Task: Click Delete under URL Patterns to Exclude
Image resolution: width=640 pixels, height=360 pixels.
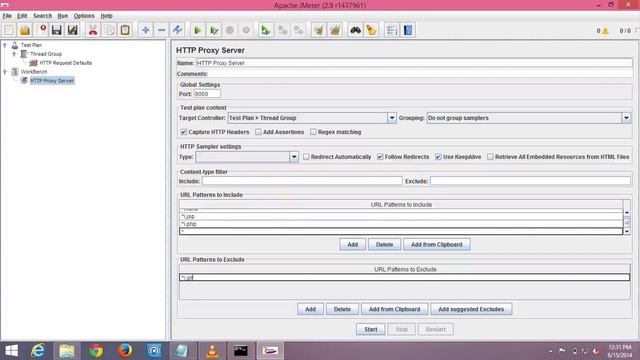Action: point(342,309)
